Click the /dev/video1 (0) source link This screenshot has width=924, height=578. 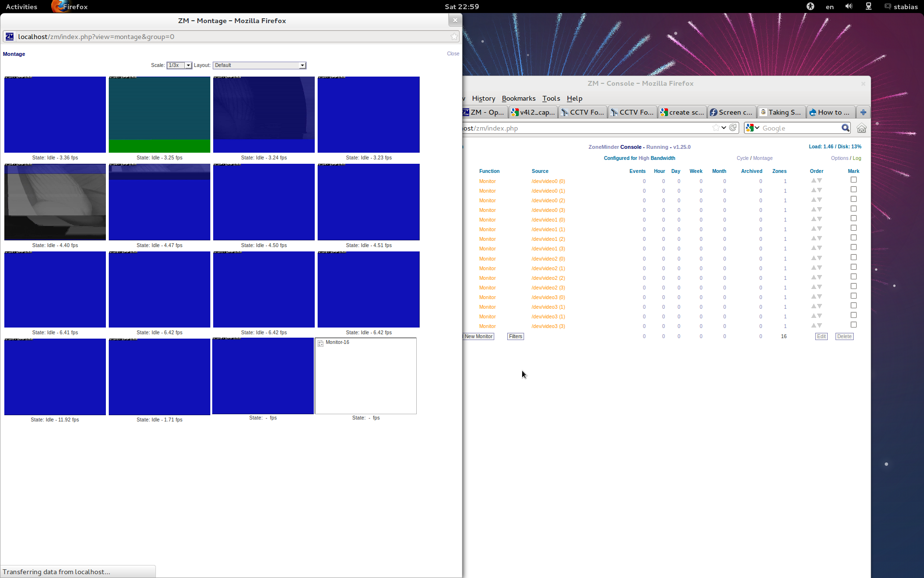pyautogui.click(x=548, y=220)
